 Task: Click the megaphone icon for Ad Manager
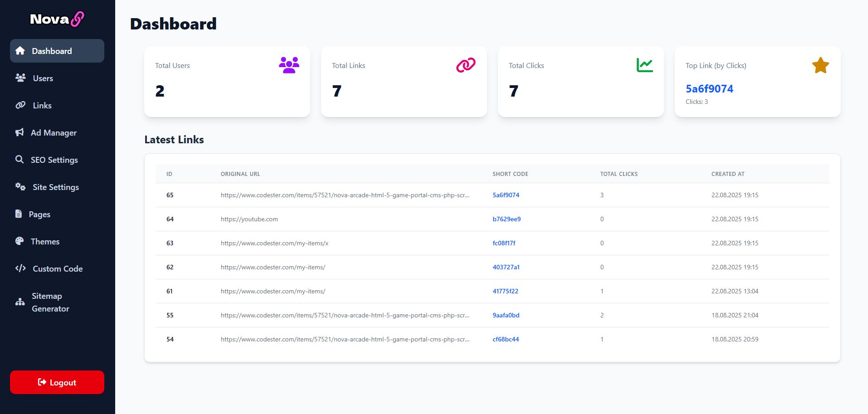pos(20,132)
